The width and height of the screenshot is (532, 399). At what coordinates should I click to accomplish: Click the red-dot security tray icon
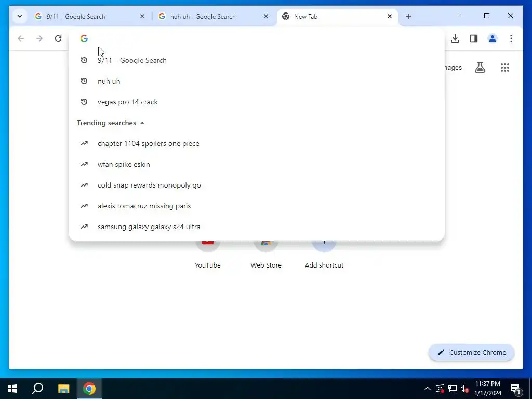click(440, 389)
